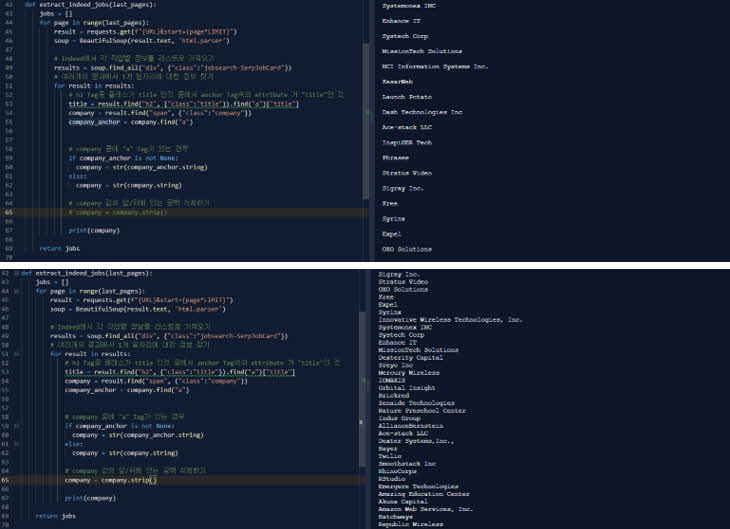Click 'soup = BeautifulSoup' line in the lower editor
This screenshot has height=529, width=730.
(x=138, y=309)
